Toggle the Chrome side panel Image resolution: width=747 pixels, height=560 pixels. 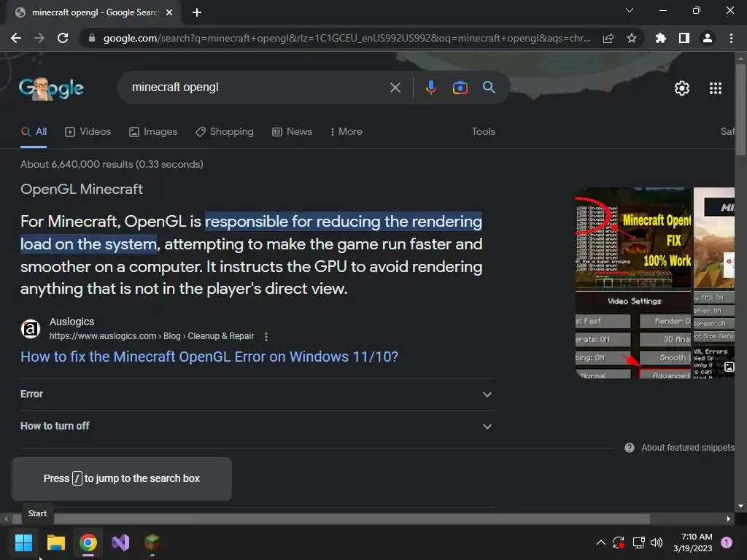tap(684, 38)
